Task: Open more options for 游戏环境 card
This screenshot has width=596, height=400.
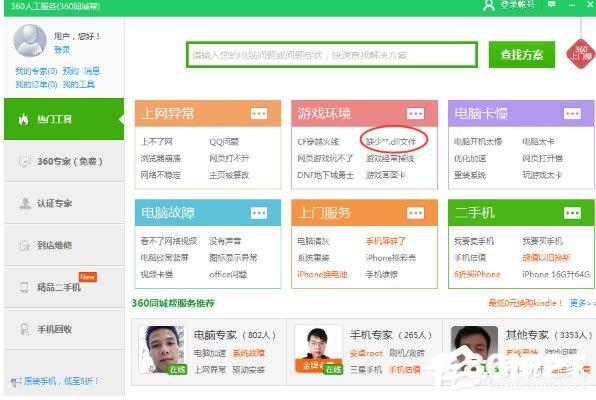Action: point(415,113)
